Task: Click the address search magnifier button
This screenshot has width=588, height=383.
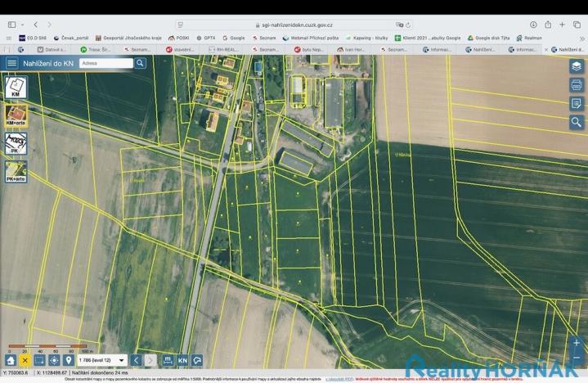Action: [x=141, y=63]
